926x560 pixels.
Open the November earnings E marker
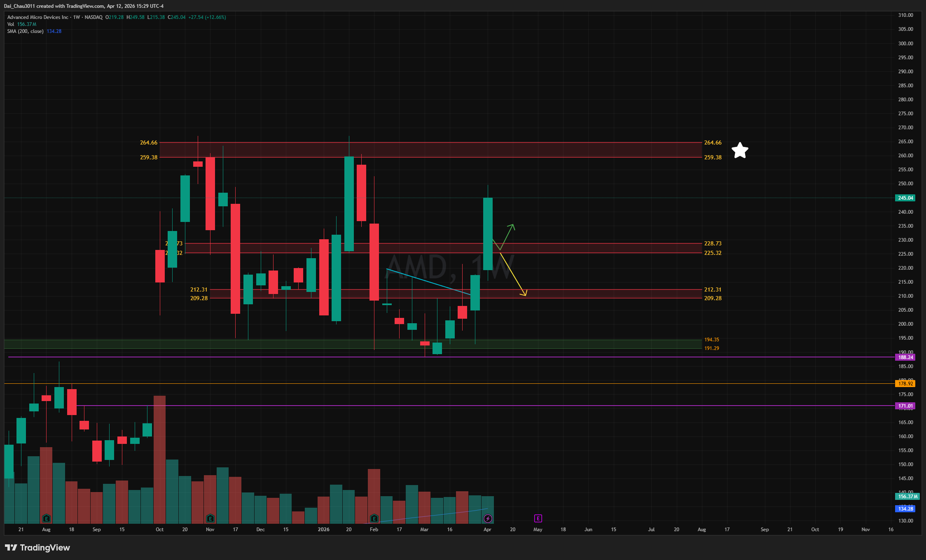click(x=210, y=518)
